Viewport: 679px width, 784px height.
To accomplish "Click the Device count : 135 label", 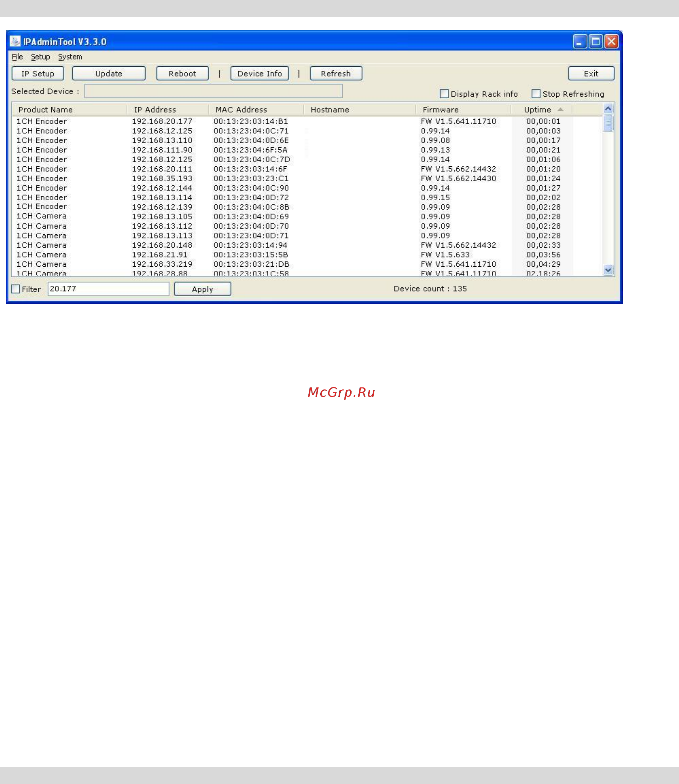I will click(x=430, y=288).
